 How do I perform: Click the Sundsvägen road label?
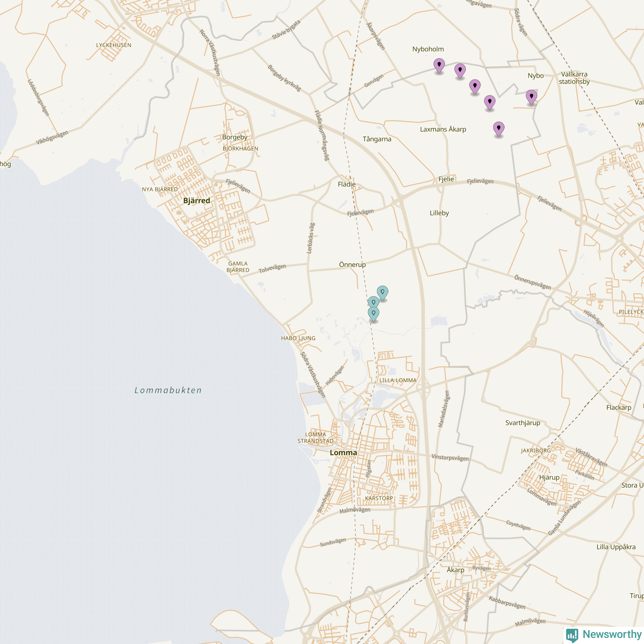pos(333,542)
